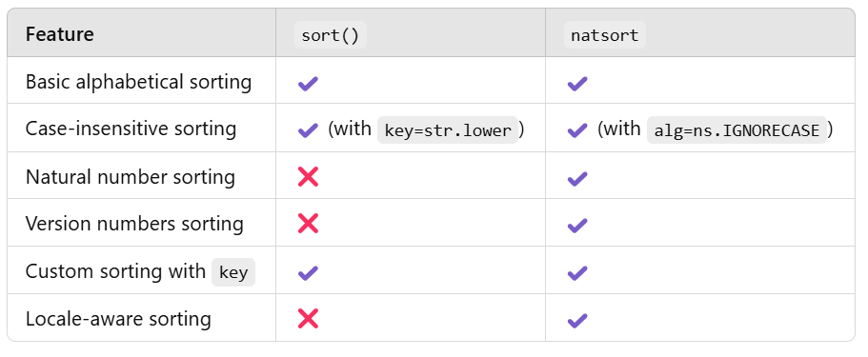Viewport: 868px width, 357px height.
Task: Click the natsort checkmark for Custom sorting with key
Action: pos(576,272)
